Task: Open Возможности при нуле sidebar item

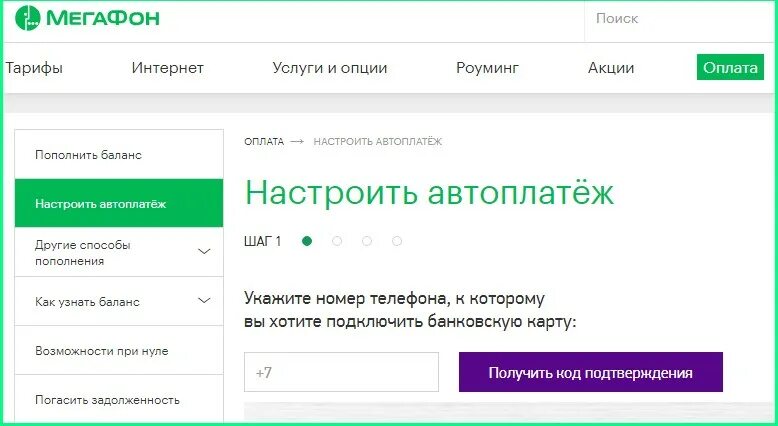Action: click(119, 351)
